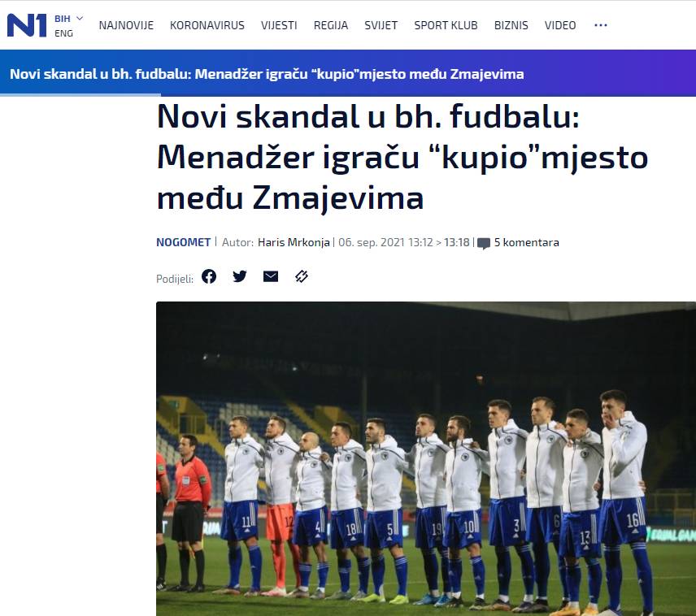Screen dimensions: 696x616
Task: Open the NAJNOVIJE menu item
Action: [126, 25]
